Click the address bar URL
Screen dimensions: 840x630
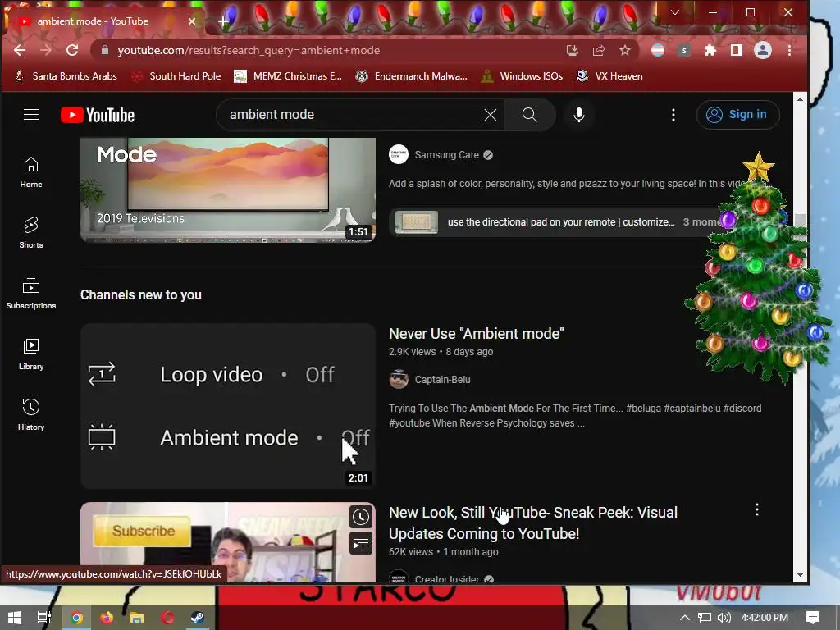coord(249,50)
